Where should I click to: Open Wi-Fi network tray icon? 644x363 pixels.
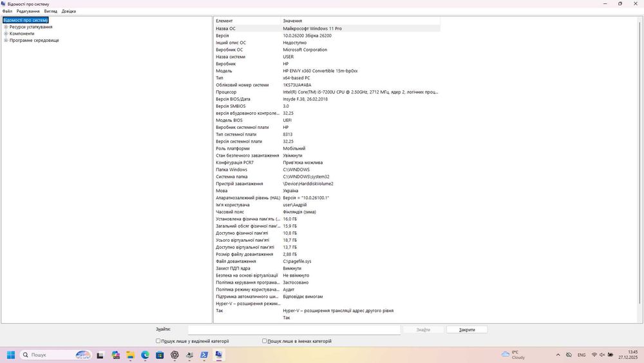point(594,355)
